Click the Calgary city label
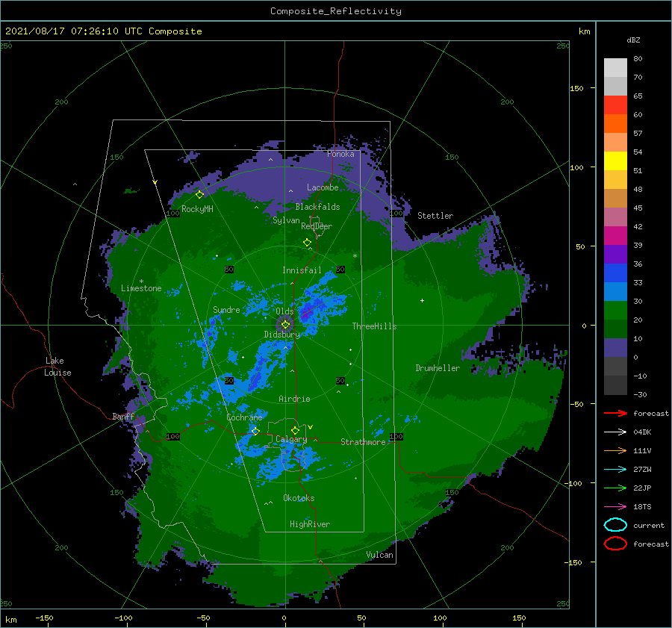The width and height of the screenshot is (672, 628). pyautogui.click(x=291, y=439)
